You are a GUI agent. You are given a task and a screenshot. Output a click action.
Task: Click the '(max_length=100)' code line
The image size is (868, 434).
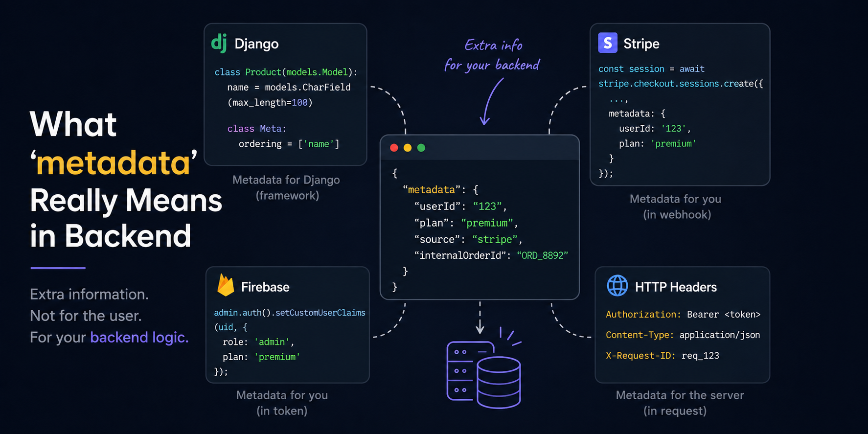[270, 103]
